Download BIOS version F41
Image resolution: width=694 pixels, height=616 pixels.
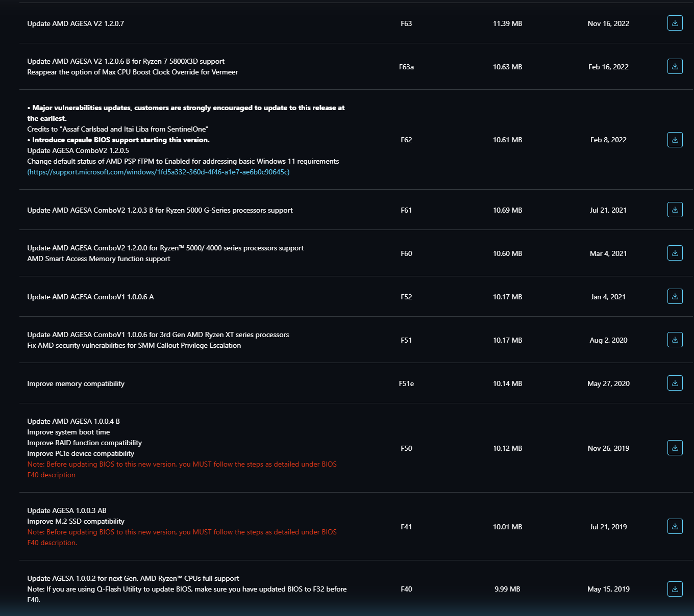pos(675,526)
